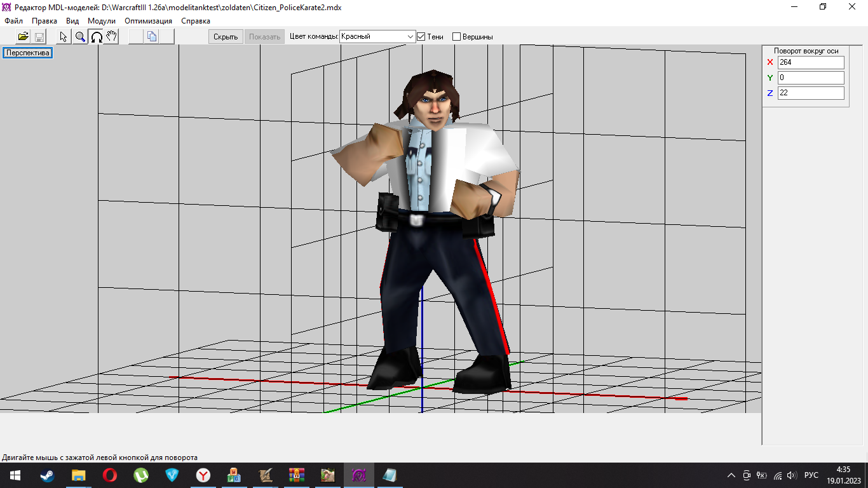
Task: Open the blue shield app in taskbar
Action: 172,475
